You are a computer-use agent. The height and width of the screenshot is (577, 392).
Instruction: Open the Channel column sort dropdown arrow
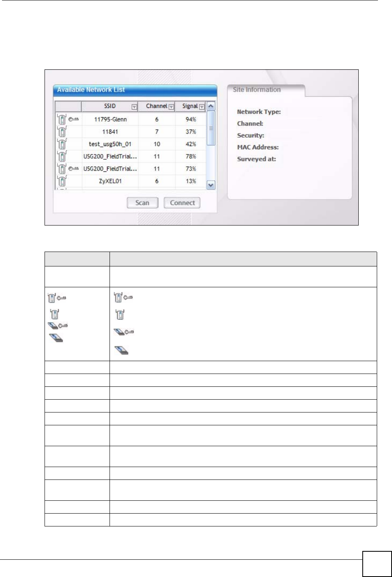[171, 107]
